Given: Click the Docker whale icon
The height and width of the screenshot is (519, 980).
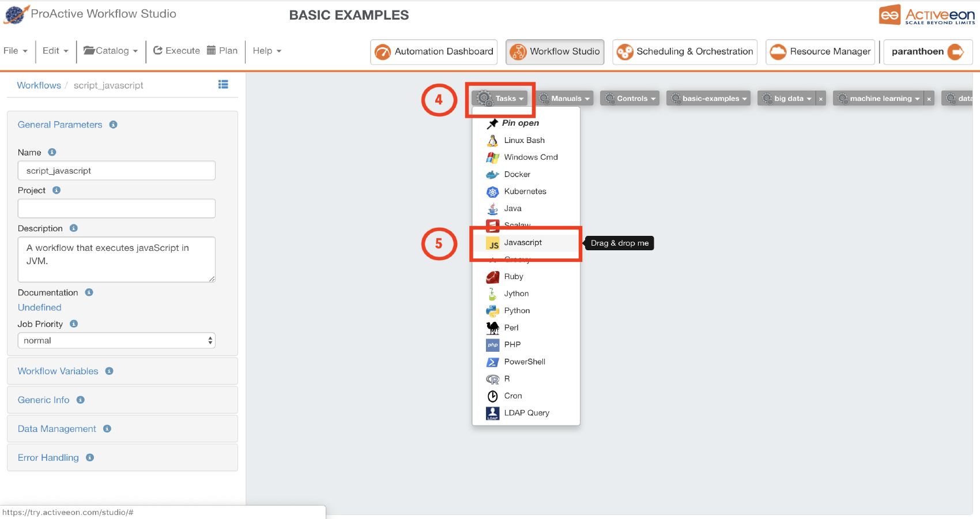Looking at the screenshot, I should coord(492,174).
